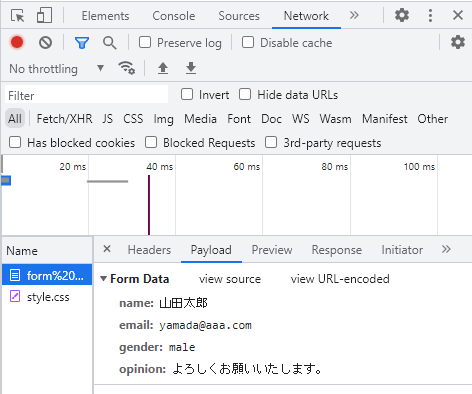Click the blue-red load marker in timeline

pyautogui.click(x=149, y=205)
